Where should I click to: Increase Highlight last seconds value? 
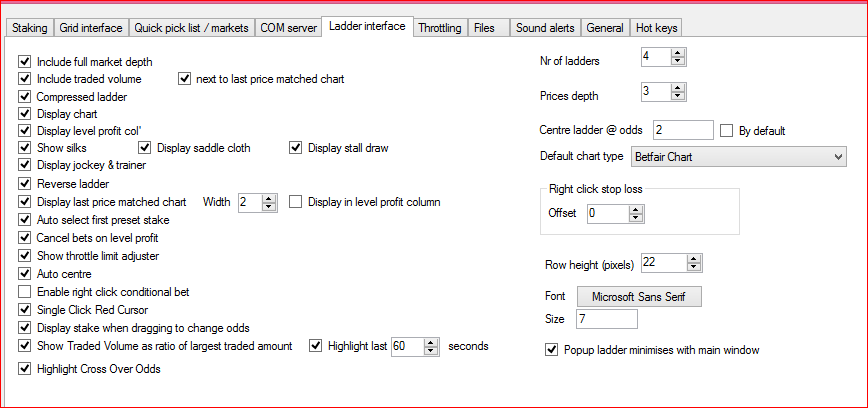click(432, 342)
